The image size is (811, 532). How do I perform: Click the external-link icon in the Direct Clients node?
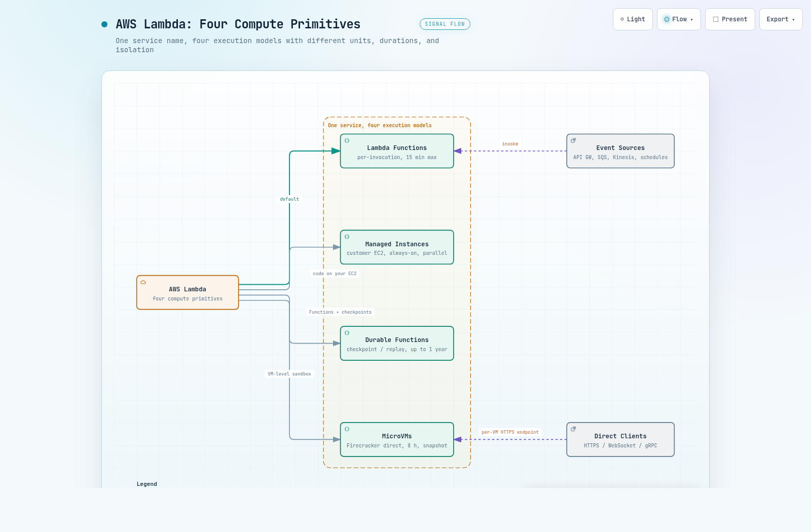573,429
